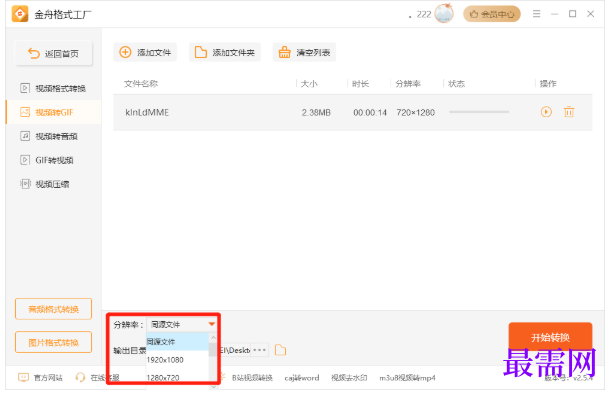Image resolution: width=615 pixels, height=394 pixels.
Task: Click the m3u8视频转mp4 link
Action: point(407,378)
